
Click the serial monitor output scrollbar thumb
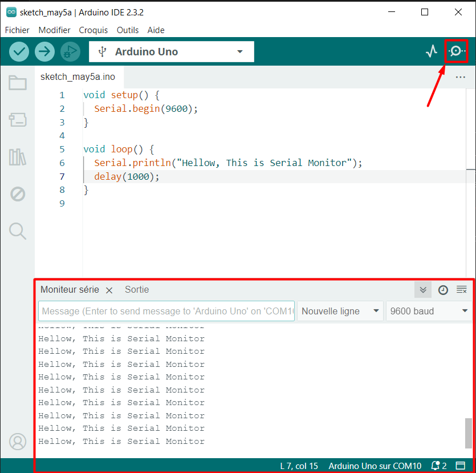tap(469, 433)
